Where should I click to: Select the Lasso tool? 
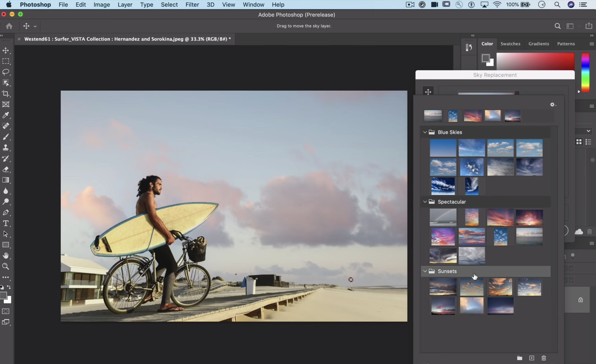(6, 72)
